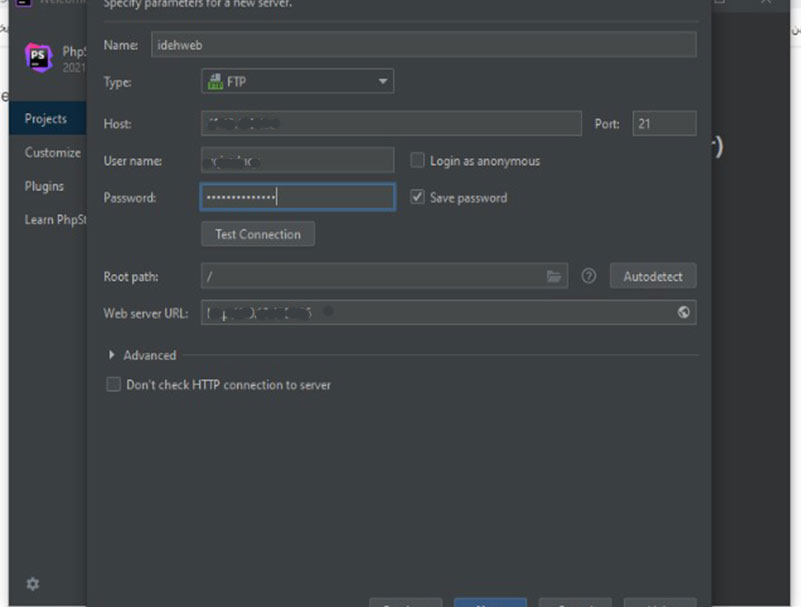801x607 pixels.
Task: Expand the Advanced section
Action: (x=111, y=355)
